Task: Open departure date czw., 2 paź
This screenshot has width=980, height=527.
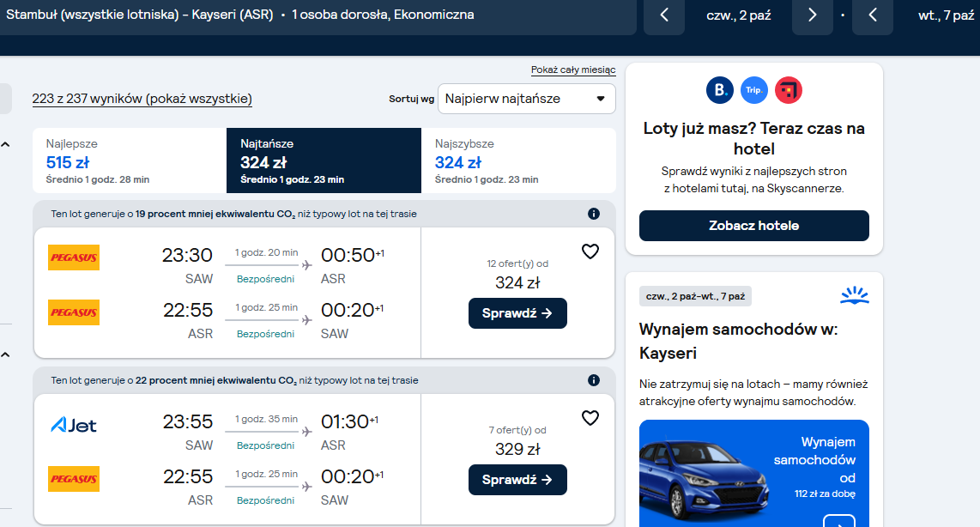Action: coord(739,15)
